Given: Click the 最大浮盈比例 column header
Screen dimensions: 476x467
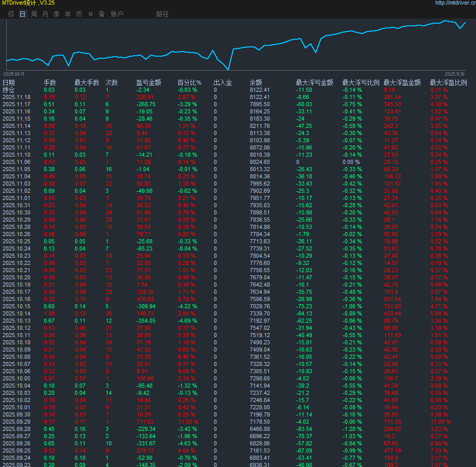Looking at the screenshot, I should [448, 82].
